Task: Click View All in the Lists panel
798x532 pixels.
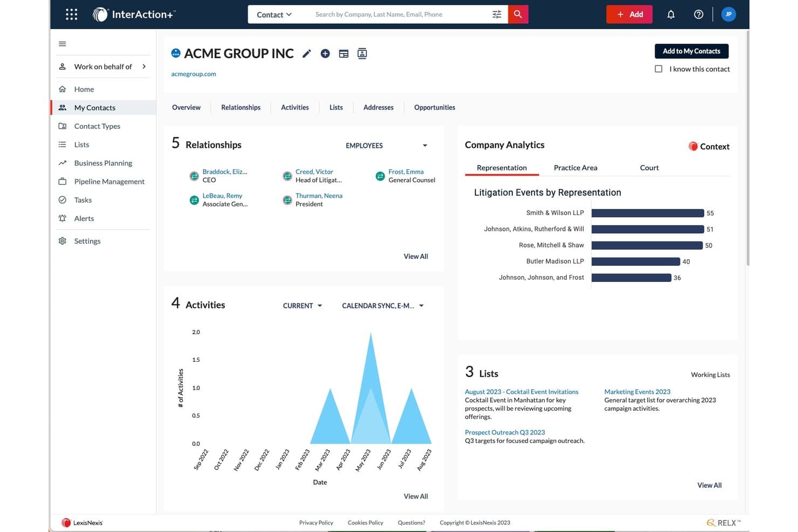Action: click(x=709, y=485)
